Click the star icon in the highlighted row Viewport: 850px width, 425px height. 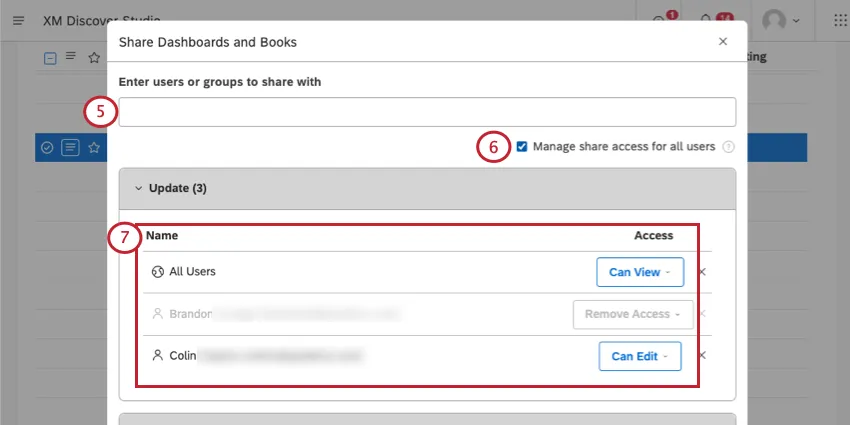(94, 148)
